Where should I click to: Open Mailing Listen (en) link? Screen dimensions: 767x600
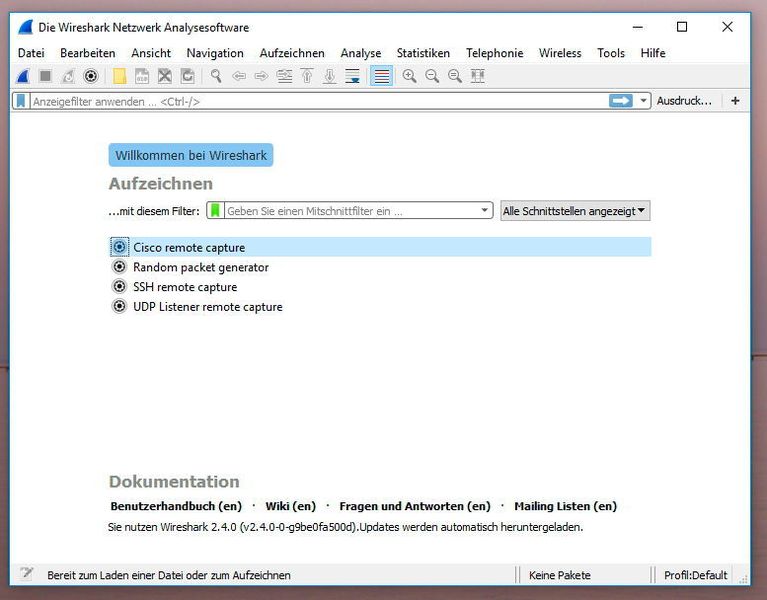(565, 506)
